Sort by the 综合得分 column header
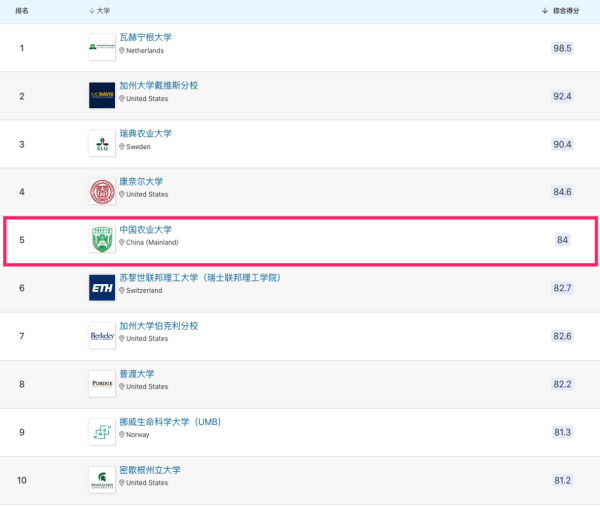The height and width of the screenshot is (507, 600). point(561,11)
